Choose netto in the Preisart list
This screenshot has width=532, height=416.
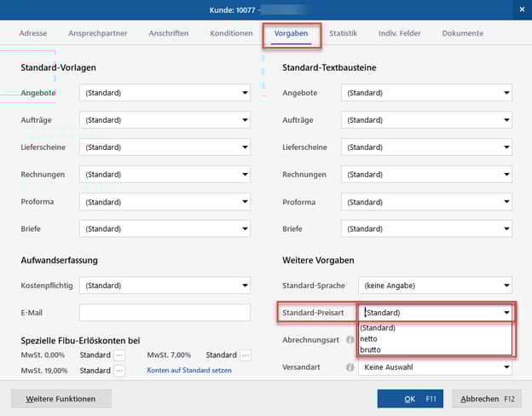coord(436,338)
